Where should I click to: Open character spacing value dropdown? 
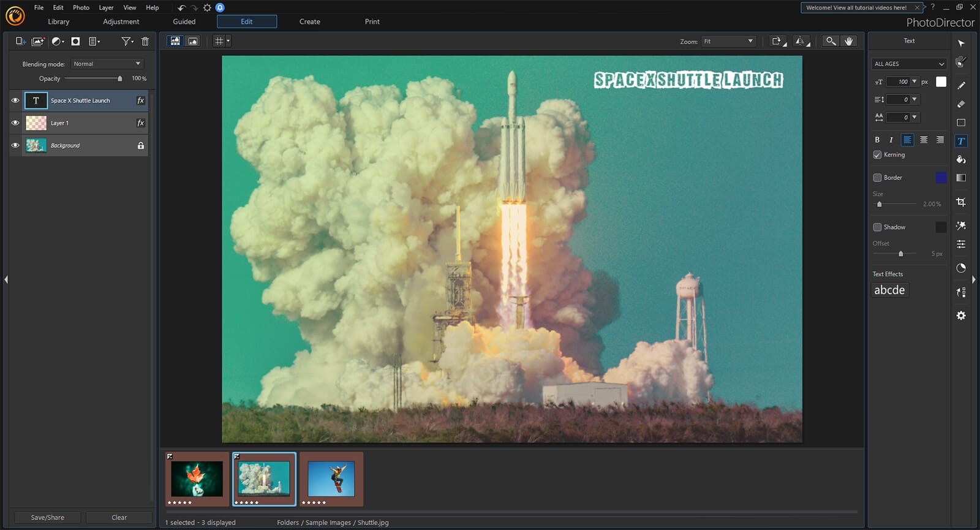[x=914, y=117]
